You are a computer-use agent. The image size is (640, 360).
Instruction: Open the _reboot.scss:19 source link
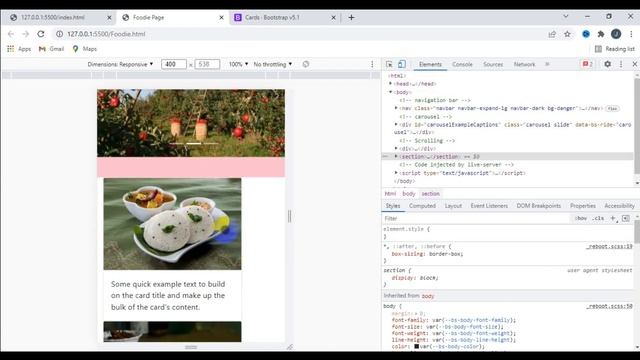pos(609,247)
